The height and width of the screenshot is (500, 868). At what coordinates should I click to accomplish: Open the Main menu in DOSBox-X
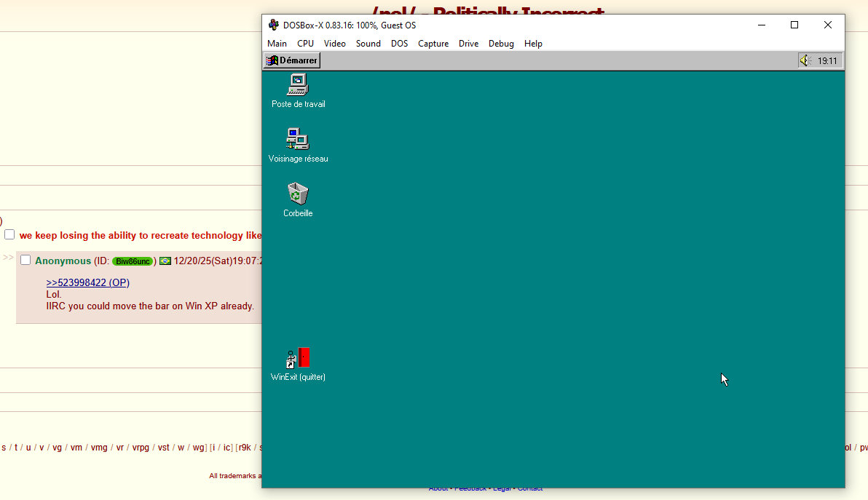tap(277, 44)
